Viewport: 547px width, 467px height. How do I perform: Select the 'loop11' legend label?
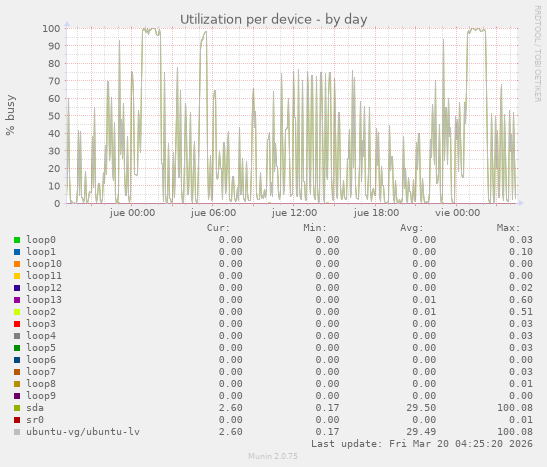pos(44,276)
